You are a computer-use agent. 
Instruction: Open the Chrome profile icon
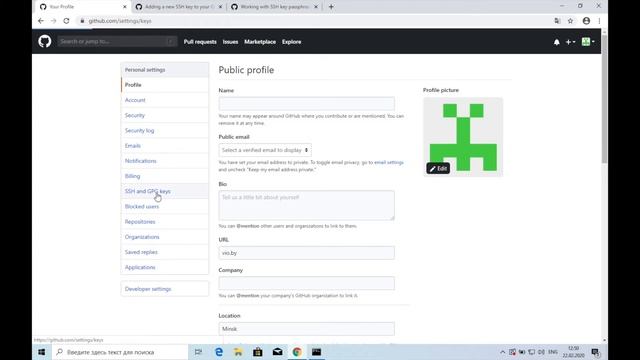586,21
